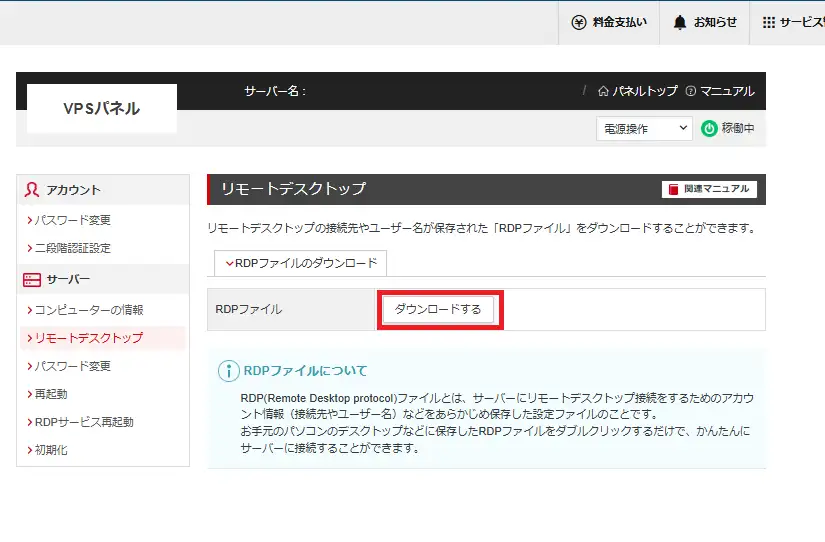This screenshot has height=542, width=825.
Task: Click the red book icon on 関連マニュアル
Action: (x=673, y=189)
